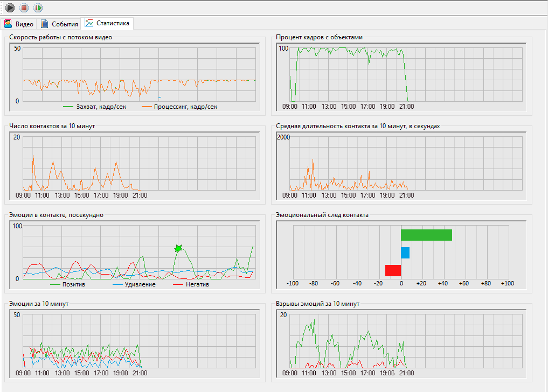Select the Статистика tab
Viewport: 548px width, 392px height.
[x=108, y=24]
